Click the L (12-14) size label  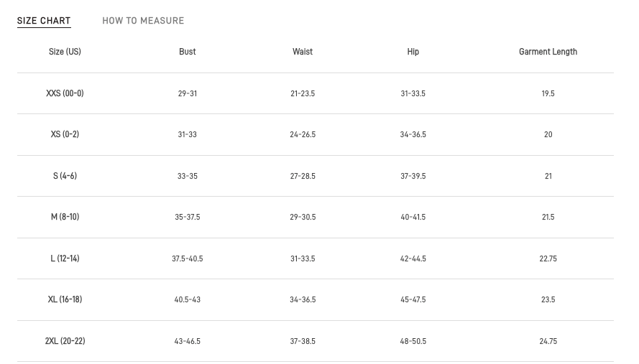65,258
